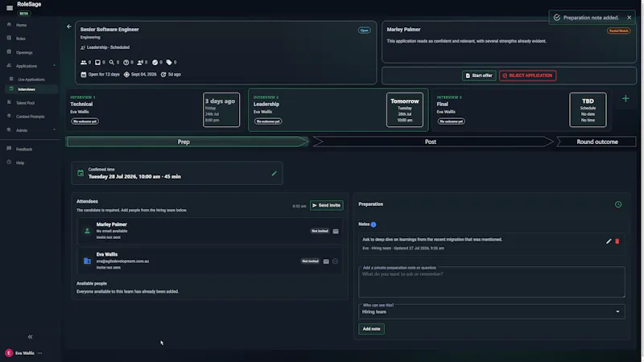Click the Not invited badge for Marley Palmer
The width and height of the screenshot is (644, 362).
click(320, 231)
